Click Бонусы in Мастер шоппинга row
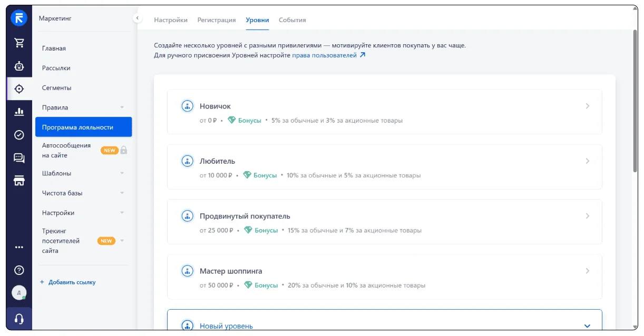 pyautogui.click(x=266, y=285)
